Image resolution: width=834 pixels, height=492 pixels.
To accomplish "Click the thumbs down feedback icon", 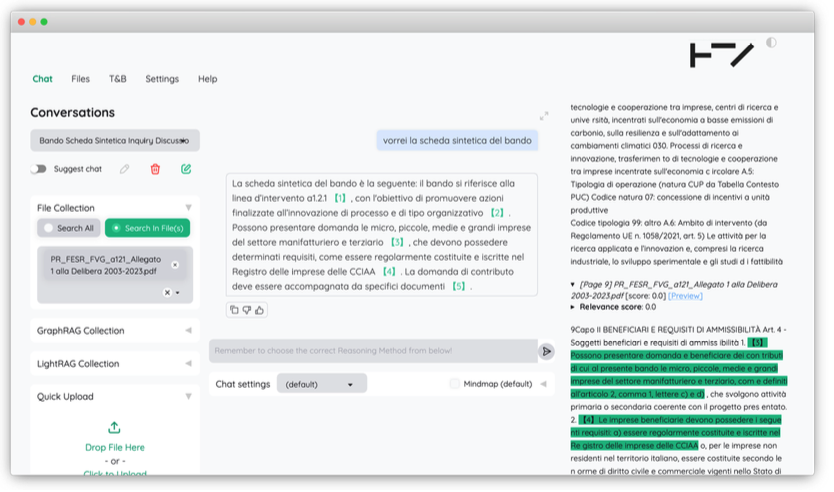I will point(247,310).
